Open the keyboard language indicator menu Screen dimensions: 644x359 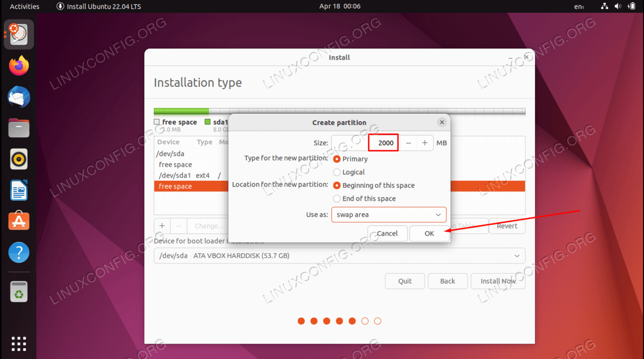click(x=579, y=6)
